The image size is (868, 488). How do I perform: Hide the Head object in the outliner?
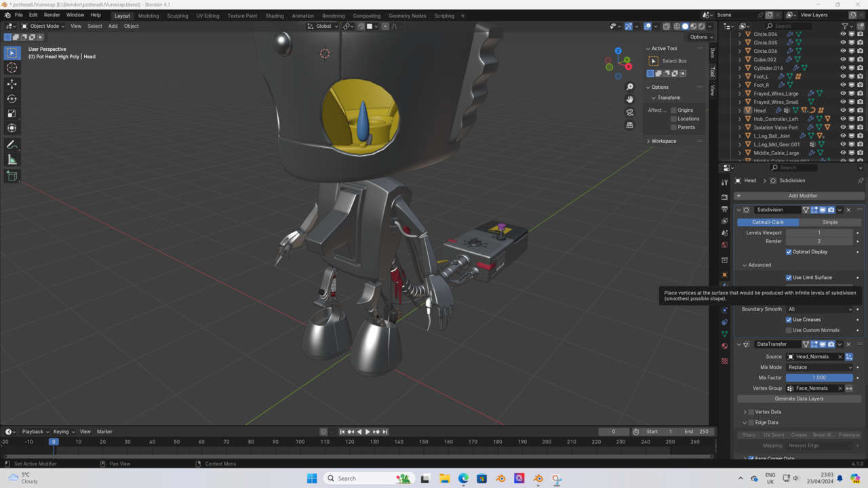pyautogui.click(x=843, y=110)
